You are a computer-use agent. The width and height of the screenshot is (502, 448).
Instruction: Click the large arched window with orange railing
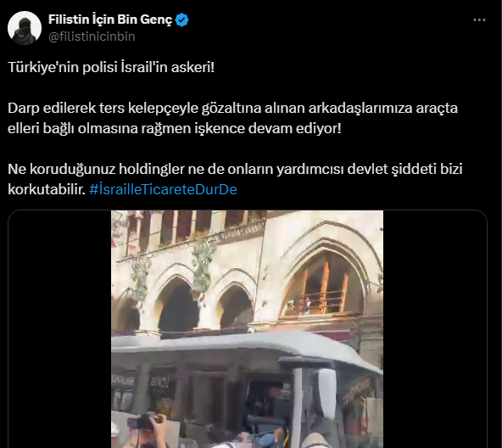tap(323, 284)
